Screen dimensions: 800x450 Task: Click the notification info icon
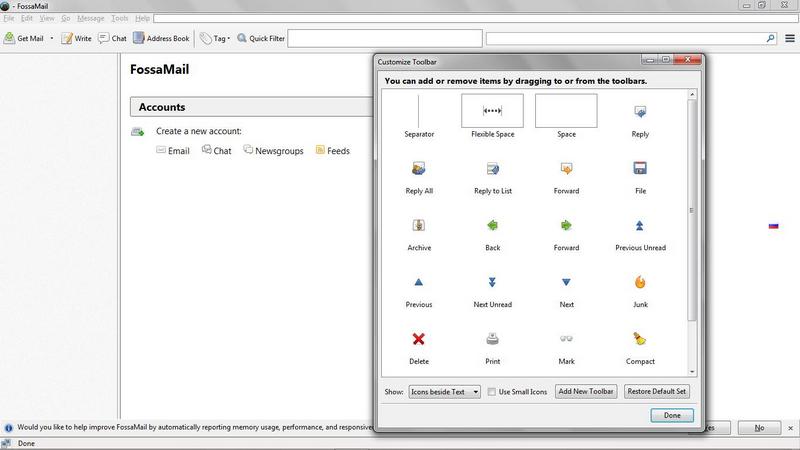pos(8,428)
